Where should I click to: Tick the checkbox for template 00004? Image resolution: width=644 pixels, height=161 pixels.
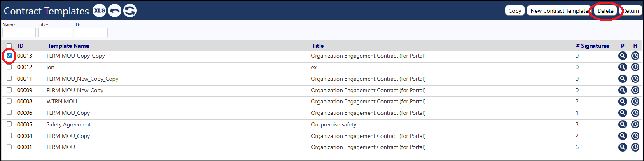9,135
